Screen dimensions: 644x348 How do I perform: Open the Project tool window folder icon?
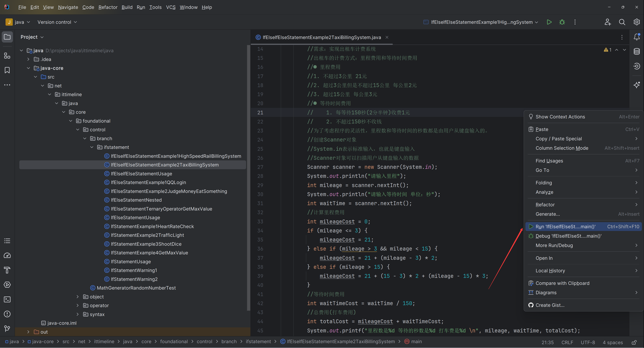(x=7, y=37)
